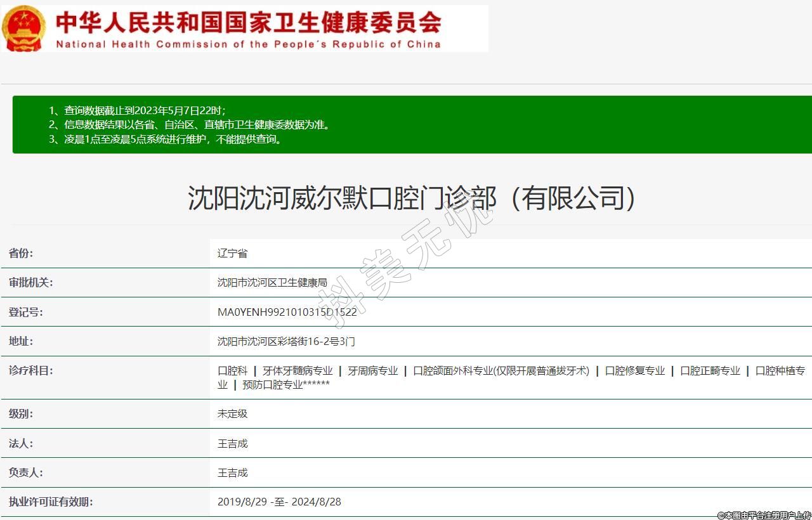Click the 省份 row label
This screenshot has width=812, height=520.
(21, 254)
